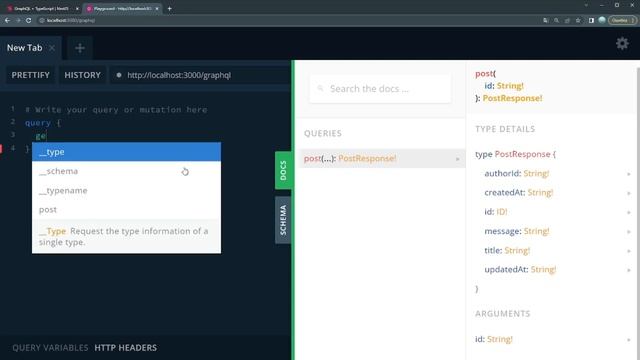Toggle browser side panel icon
Screen dimensions: 640x360
pyautogui.click(x=591, y=20)
